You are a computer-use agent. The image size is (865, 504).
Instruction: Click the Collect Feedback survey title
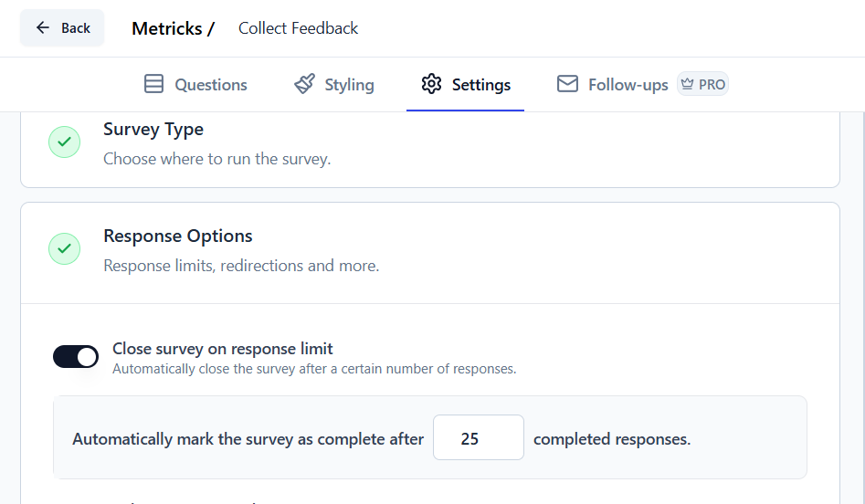point(298,28)
